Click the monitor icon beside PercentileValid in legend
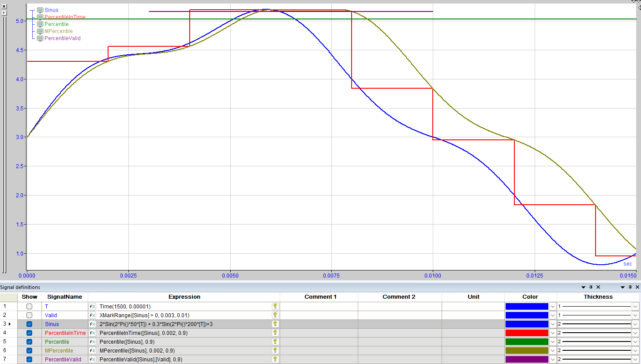The height and width of the screenshot is (364, 641). (x=40, y=38)
